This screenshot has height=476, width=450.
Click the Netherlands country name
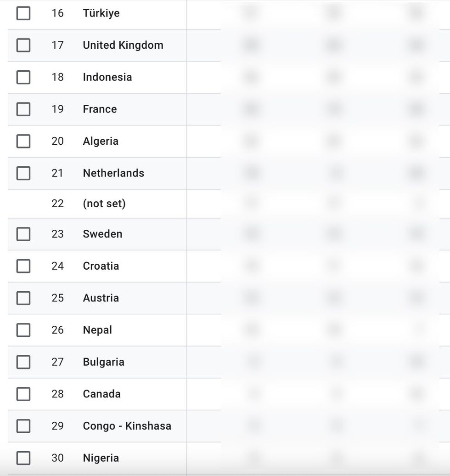point(113,173)
